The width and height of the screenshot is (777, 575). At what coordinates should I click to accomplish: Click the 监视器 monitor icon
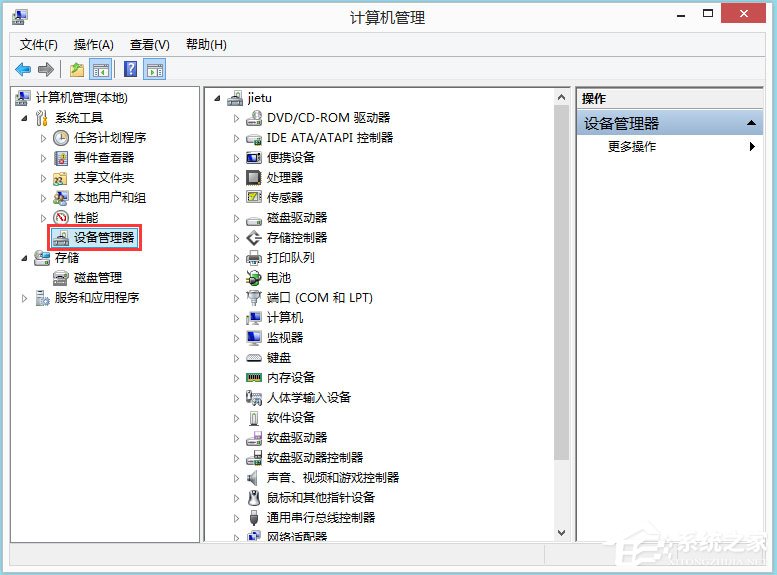tap(254, 338)
